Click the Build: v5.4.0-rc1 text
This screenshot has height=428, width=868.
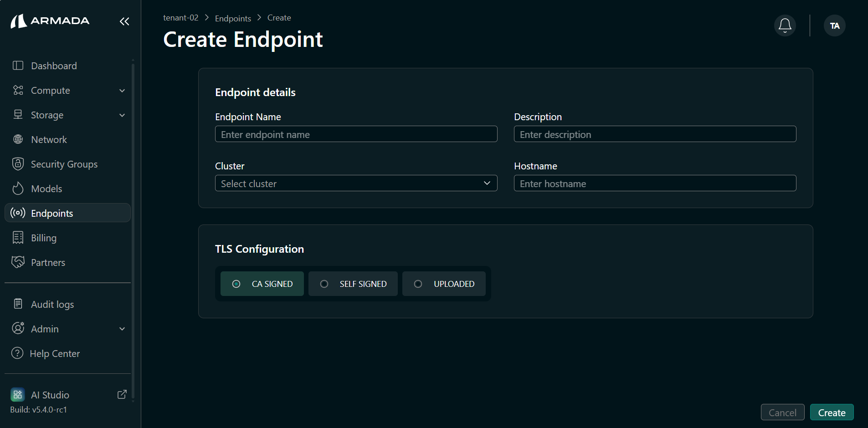click(39, 410)
